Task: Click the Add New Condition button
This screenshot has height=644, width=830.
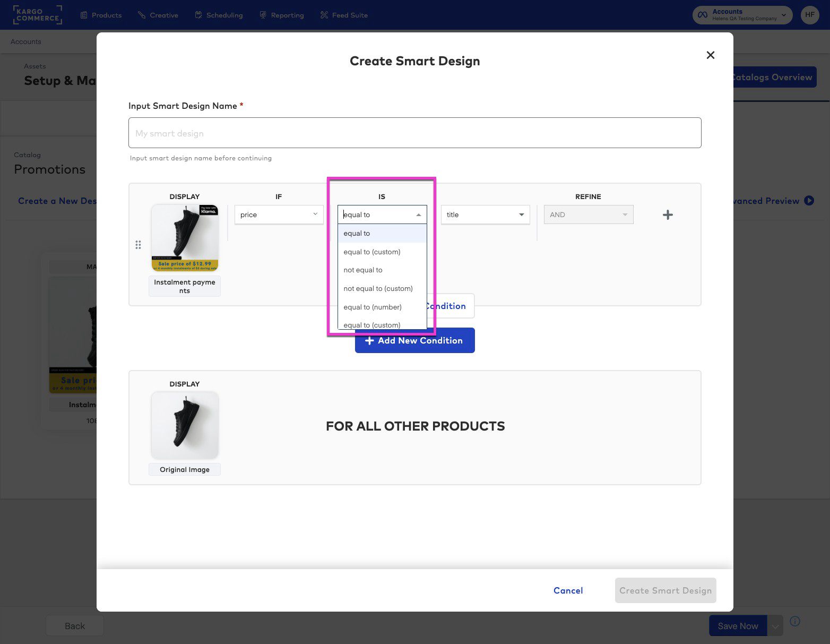Action: tap(414, 340)
